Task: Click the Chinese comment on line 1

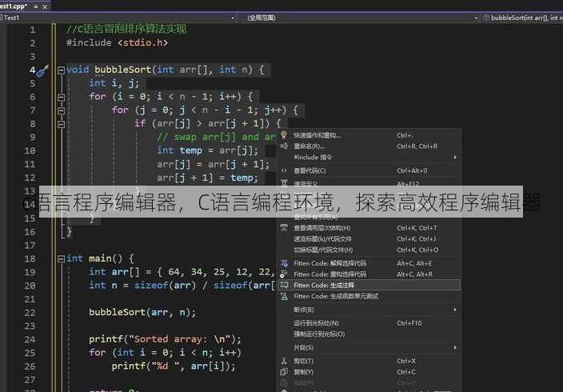Action: (x=126, y=29)
